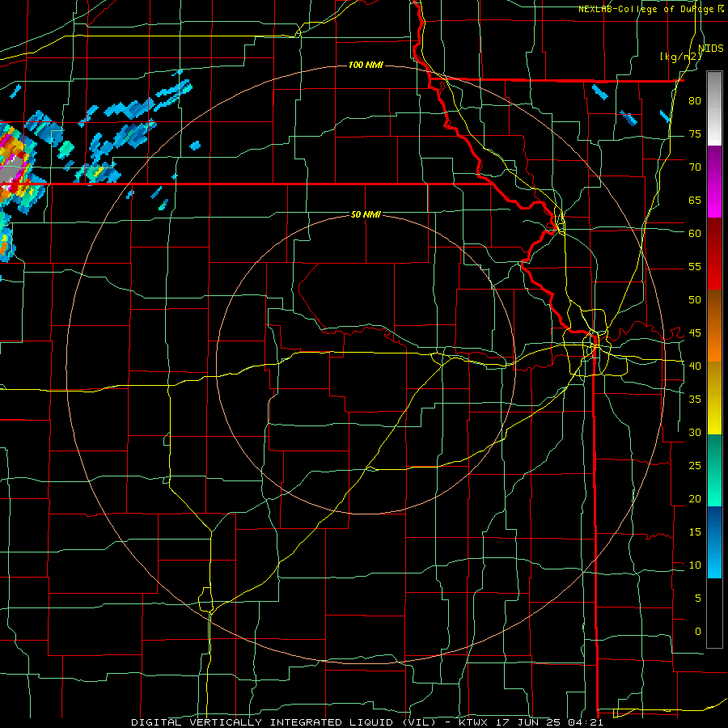Click the 0 value on the color scale
This screenshot has height=728, width=728.
[698, 632]
